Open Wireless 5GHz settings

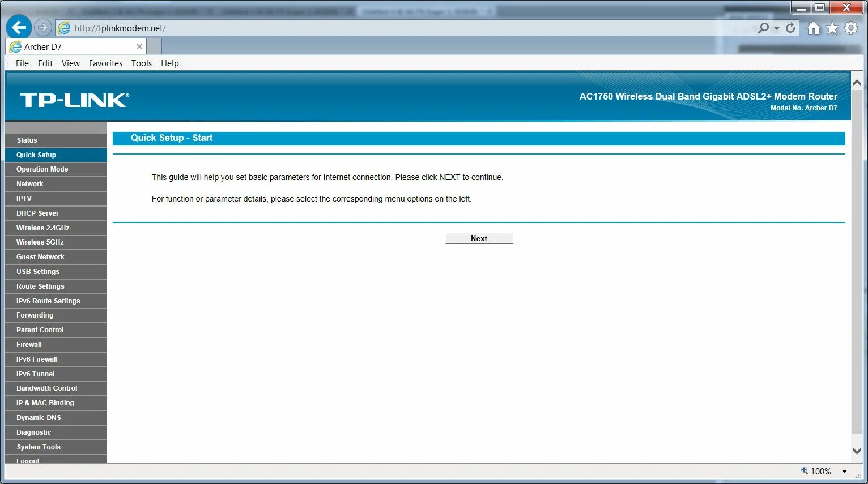56,242
